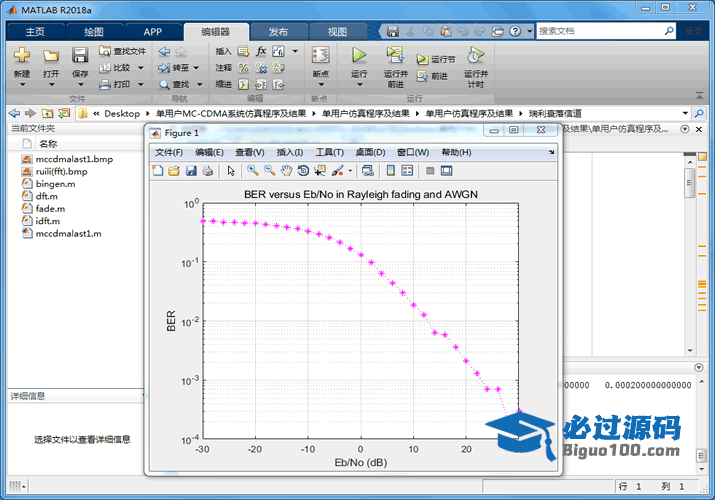Click the Save Figure disk icon
The width and height of the screenshot is (715, 500).
(190, 171)
